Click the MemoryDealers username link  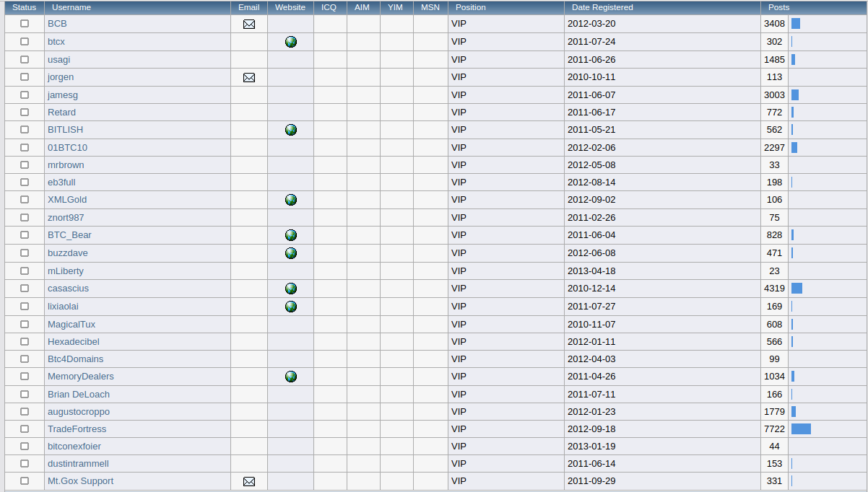[x=81, y=377]
